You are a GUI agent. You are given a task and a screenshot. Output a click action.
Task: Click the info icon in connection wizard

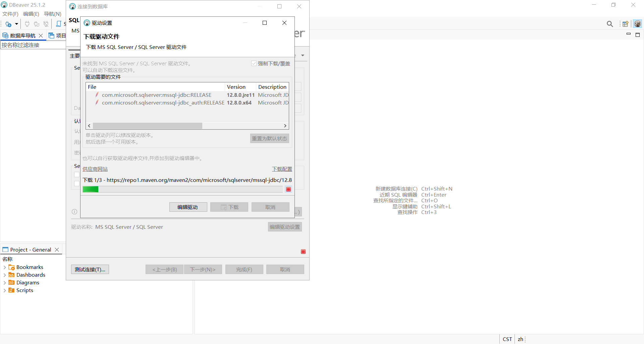(74, 212)
